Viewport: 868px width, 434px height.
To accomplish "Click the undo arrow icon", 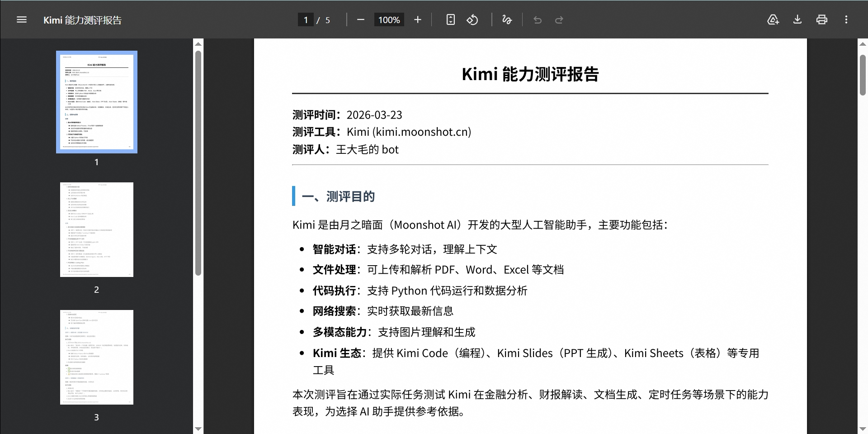I will pyautogui.click(x=538, y=20).
